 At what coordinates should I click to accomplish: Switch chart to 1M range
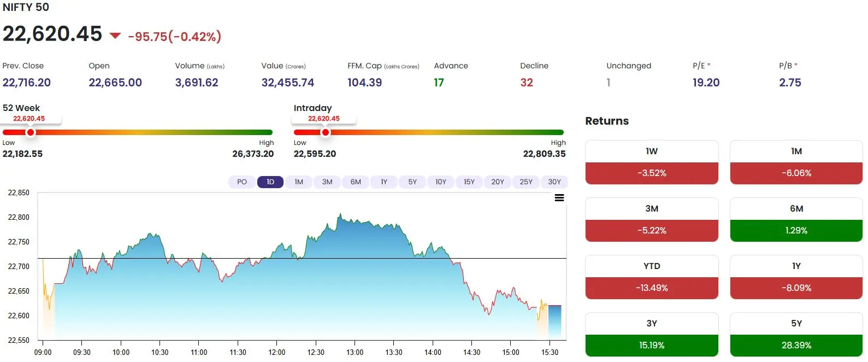click(299, 182)
